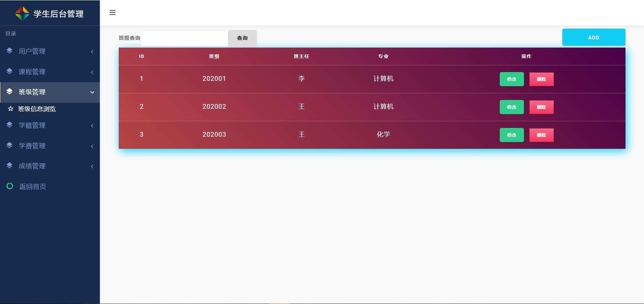Viewport: 644px width, 304px height.
Task: Click the layers icon beside 班级管理
Action: pos(9,92)
